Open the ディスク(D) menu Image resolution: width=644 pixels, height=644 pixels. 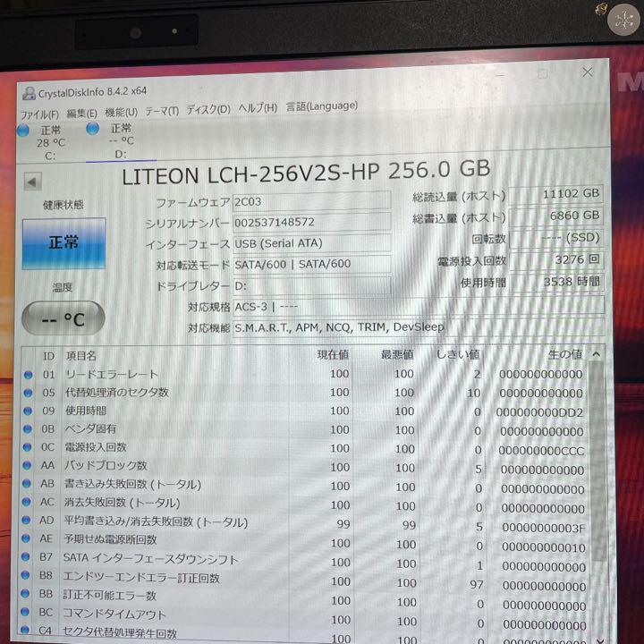(208, 109)
